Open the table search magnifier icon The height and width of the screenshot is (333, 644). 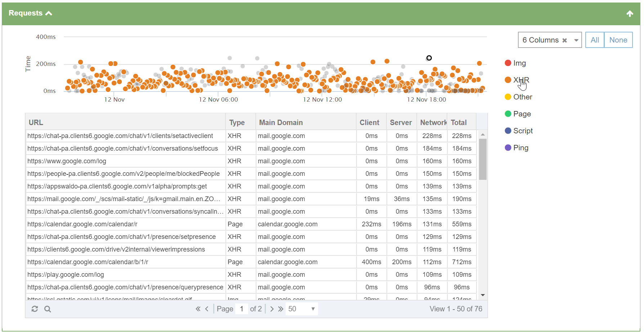click(48, 309)
